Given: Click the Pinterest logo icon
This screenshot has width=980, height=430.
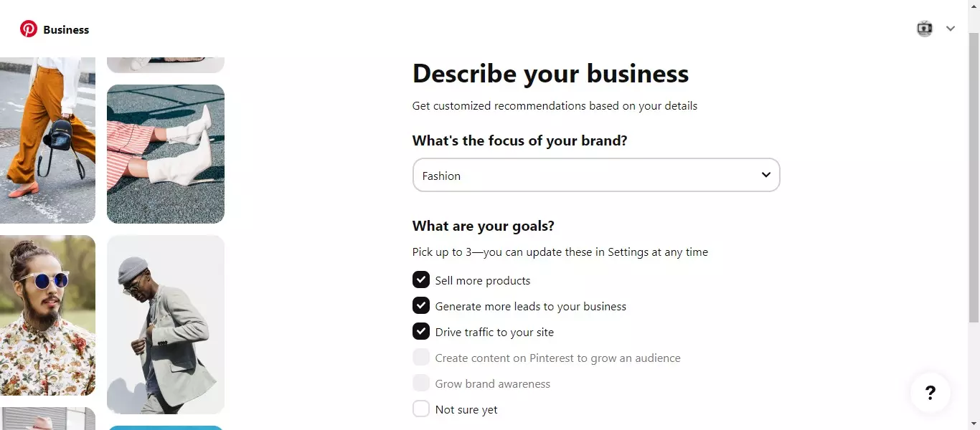Looking at the screenshot, I should click(x=29, y=29).
